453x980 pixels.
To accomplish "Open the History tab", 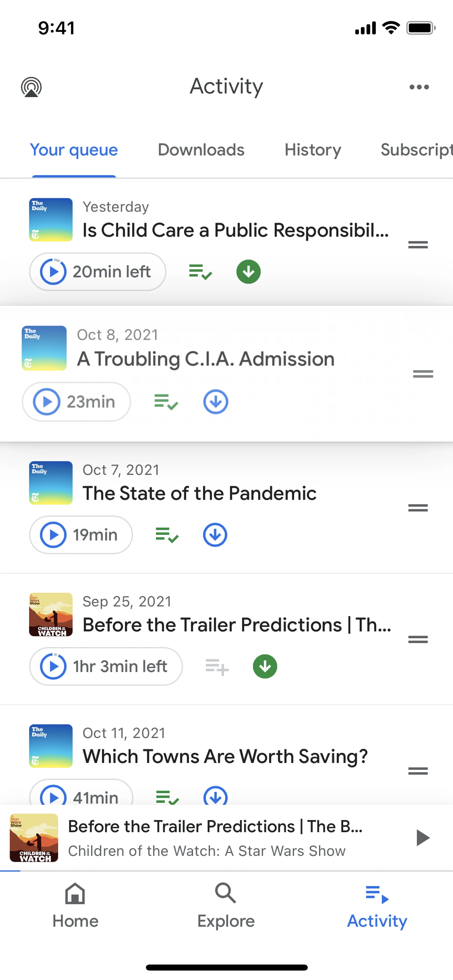I will click(x=313, y=150).
